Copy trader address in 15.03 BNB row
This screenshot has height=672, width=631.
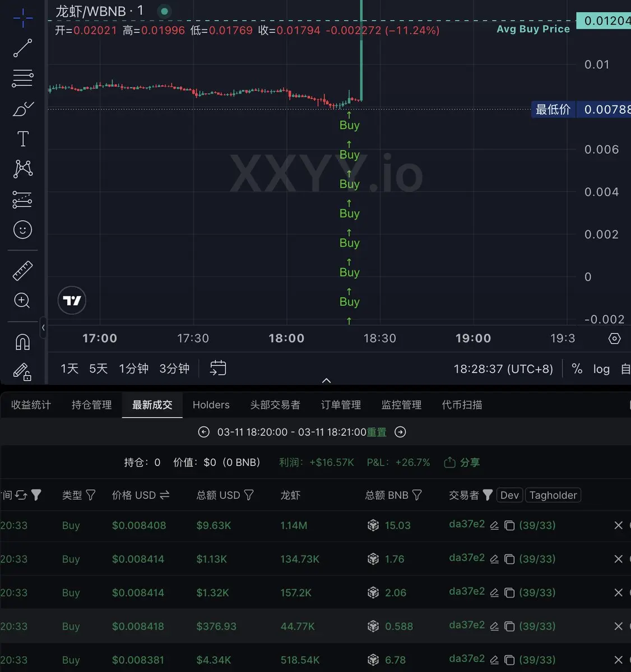click(509, 525)
